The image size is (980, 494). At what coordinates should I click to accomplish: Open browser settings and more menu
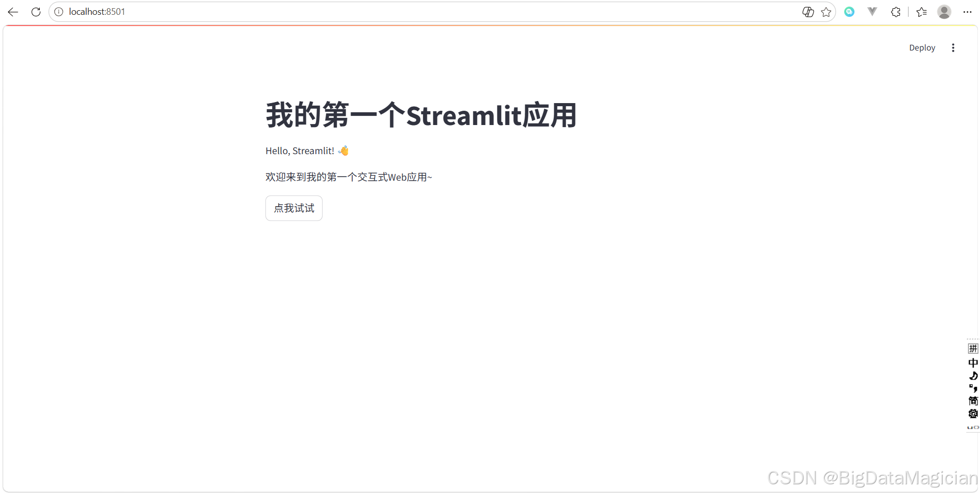click(967, 12)
